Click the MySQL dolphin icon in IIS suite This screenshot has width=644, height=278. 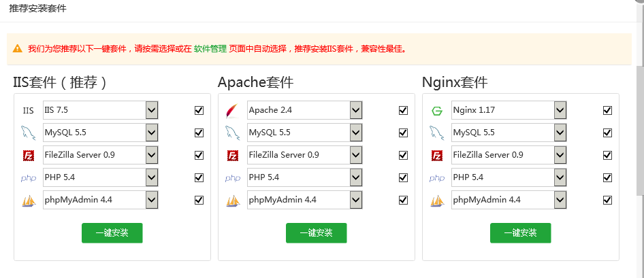click(x=29, y=133)
